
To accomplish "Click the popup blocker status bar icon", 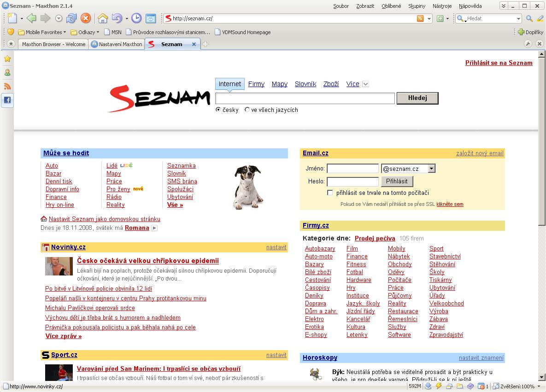I will (481, 386).
